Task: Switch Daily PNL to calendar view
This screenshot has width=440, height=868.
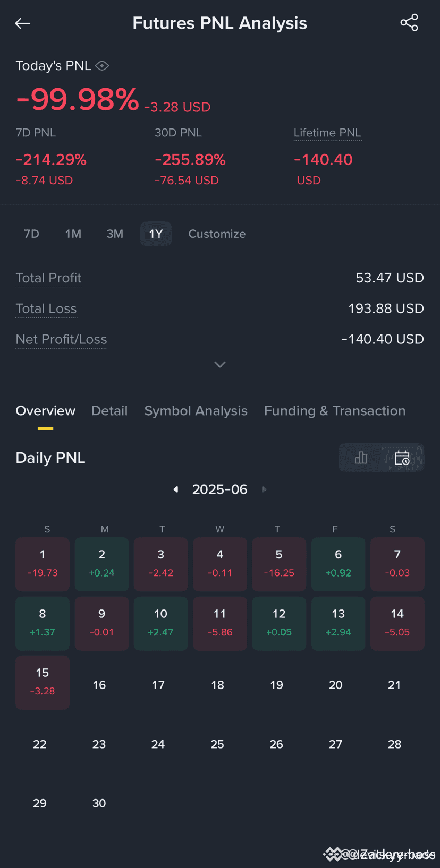Action: [x=402, y=458]
